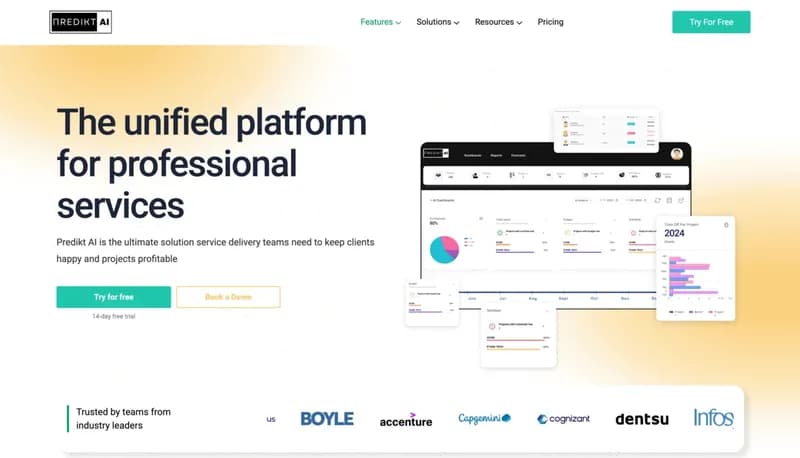Click the Accenture logo

(x=406, y=420)
